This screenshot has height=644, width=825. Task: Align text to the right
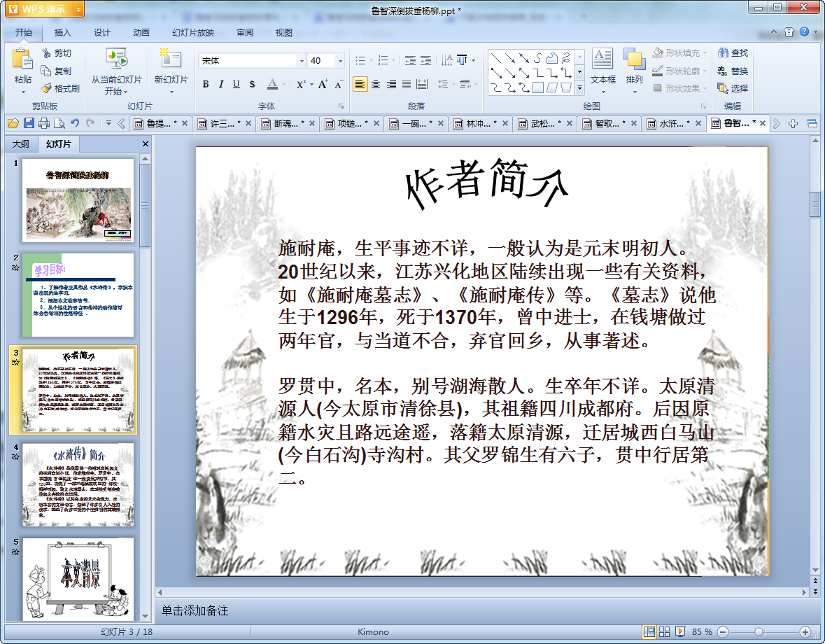coord(391,84)
